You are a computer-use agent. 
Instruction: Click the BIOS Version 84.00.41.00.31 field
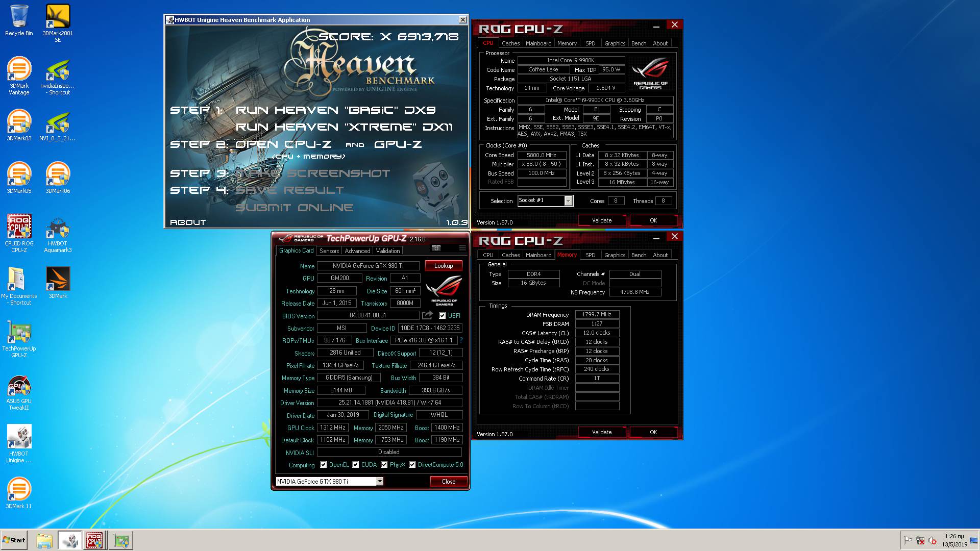click(368, 316)
